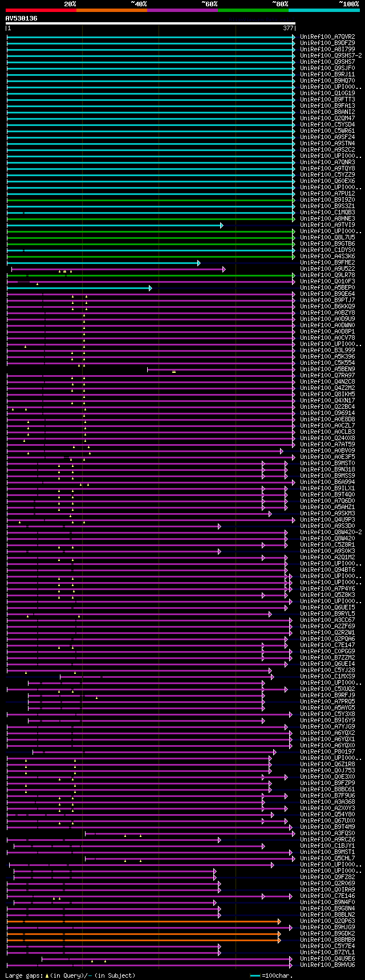The width and height of the screenshot is (365, 980).
Task: Choose hit UniRef100_A4S3K6
Action: coord(327,256)
